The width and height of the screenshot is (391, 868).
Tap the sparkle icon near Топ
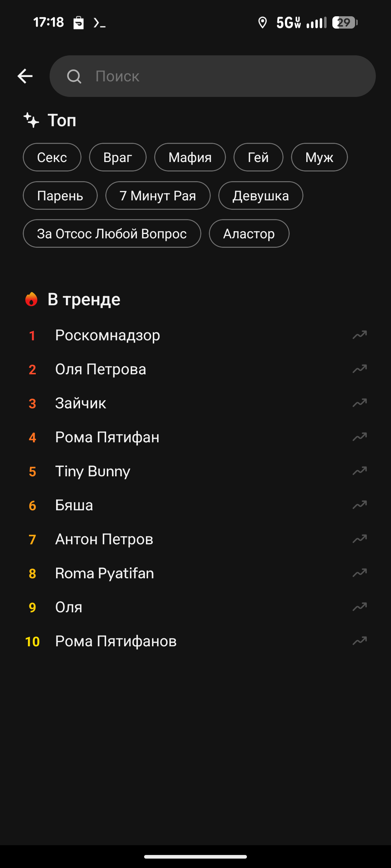coord(31,120)
